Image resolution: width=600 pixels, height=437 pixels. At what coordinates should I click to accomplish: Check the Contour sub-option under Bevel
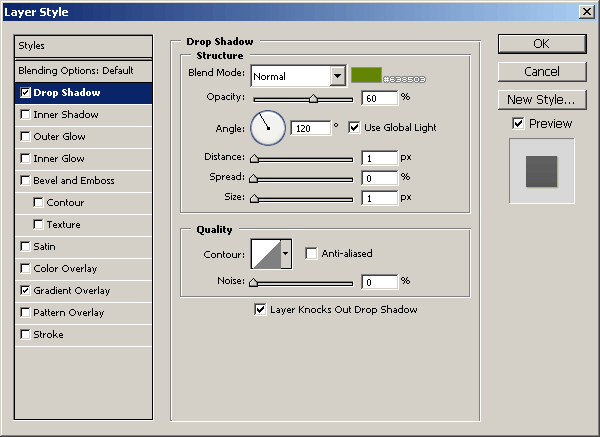click(x=38, y=202)
